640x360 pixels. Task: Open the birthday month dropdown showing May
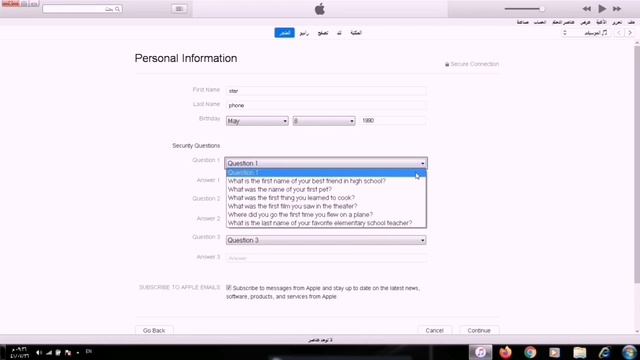[x=257, y=121]
